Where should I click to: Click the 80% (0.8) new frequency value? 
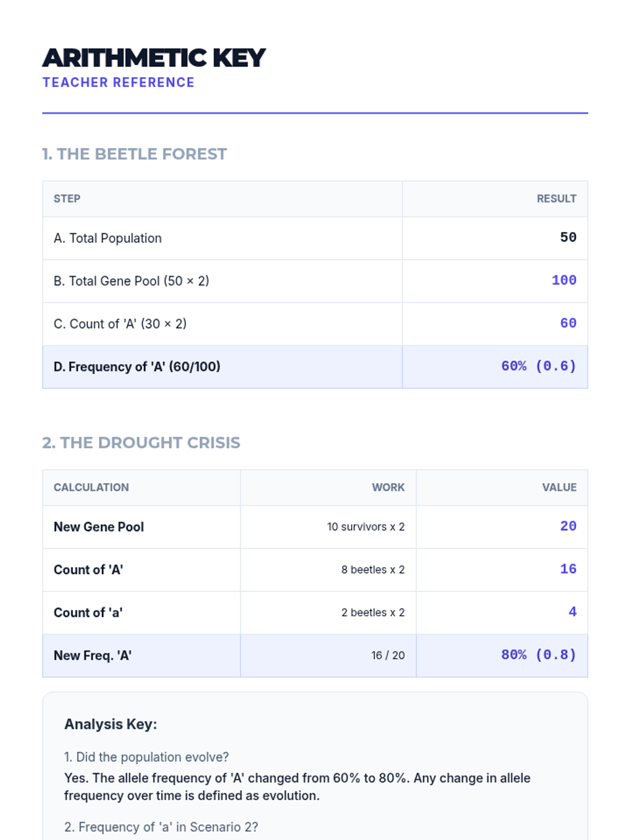tap(538, 655)
